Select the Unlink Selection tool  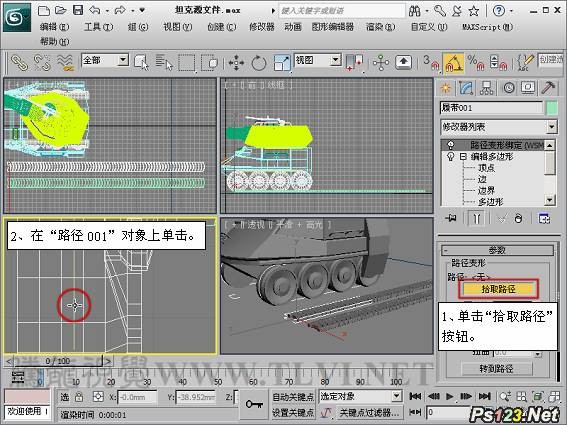tap(42, 63)
